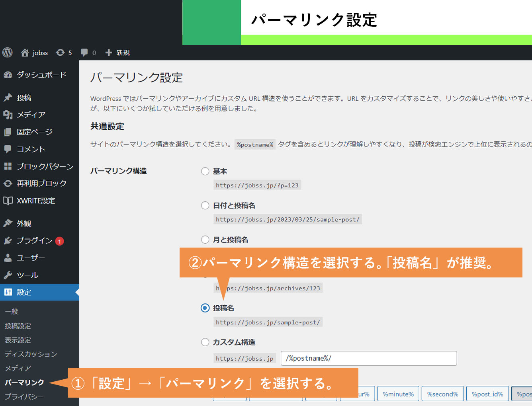
Task: Open the comments bubble icon showing 0
Action: [x=84, y=53]
